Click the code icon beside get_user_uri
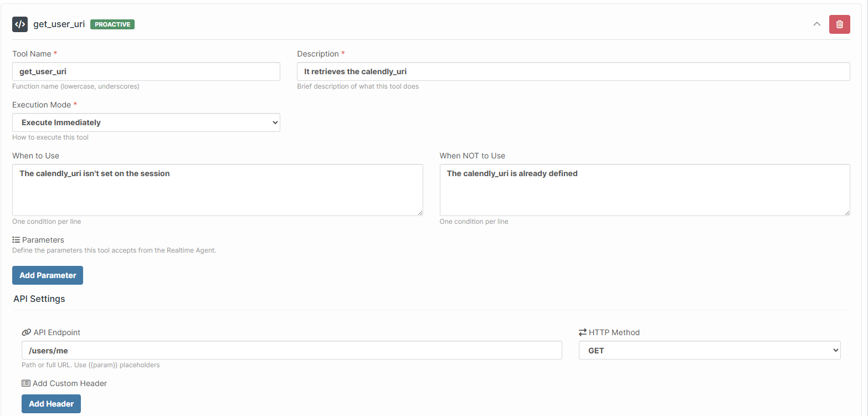The height and width of the screenshot is (416, 868). 20,24
